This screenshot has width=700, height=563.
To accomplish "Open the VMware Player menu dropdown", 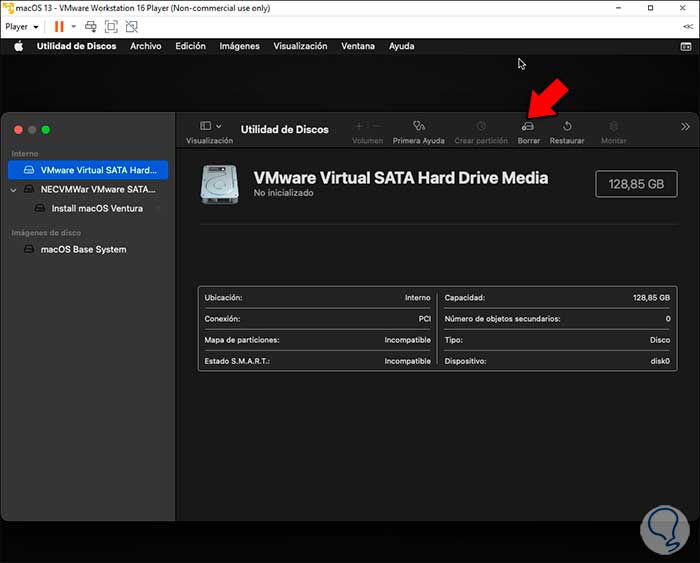I will [21, 27].
